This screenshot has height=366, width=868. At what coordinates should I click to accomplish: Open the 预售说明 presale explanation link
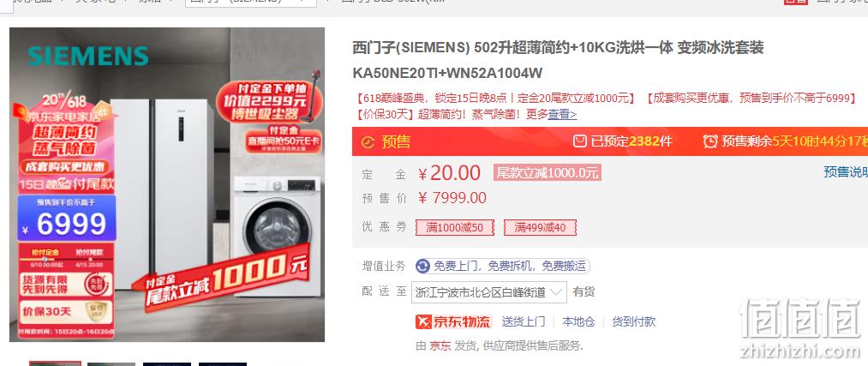pos(846,172)
